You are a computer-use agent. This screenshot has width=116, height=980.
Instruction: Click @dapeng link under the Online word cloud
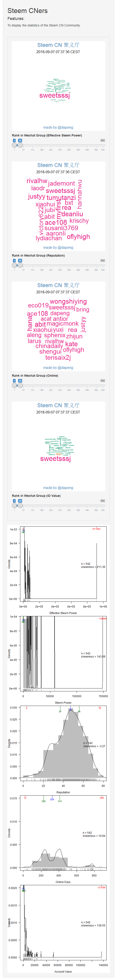pos(65,368)
